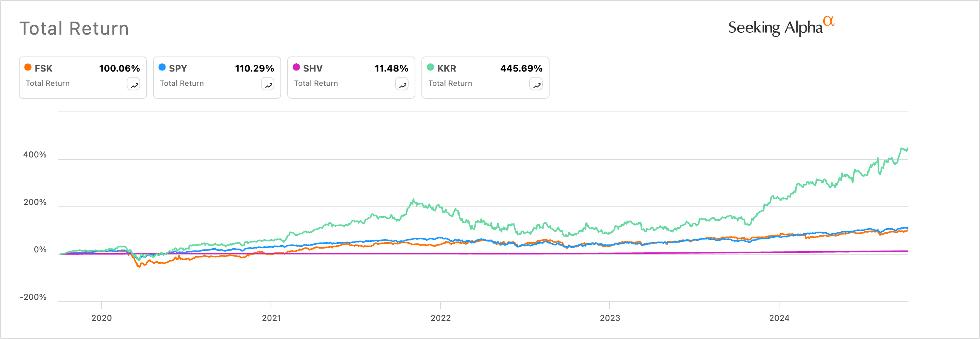Click Total Return label under FSK
This screenshot has width=980, height=339.
(x=47, y=83)
